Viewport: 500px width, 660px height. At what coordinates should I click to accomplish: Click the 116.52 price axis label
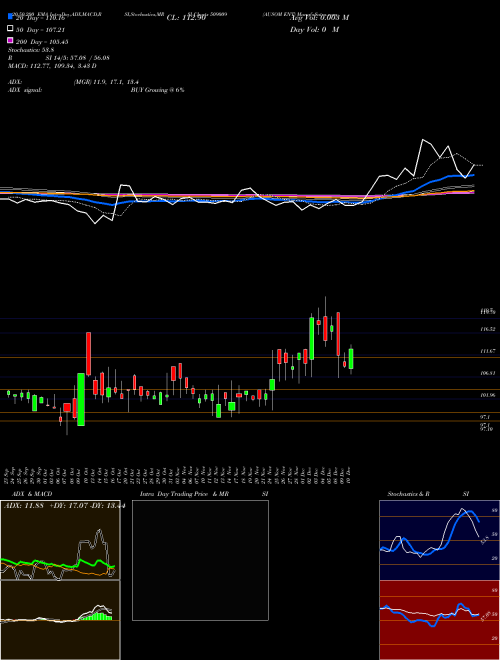click(x=487, y=329)
